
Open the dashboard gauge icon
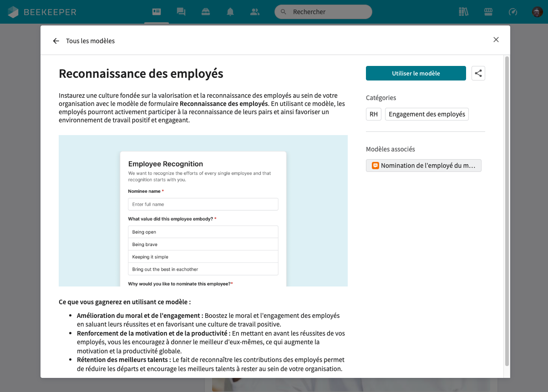[x=513, y=12]
